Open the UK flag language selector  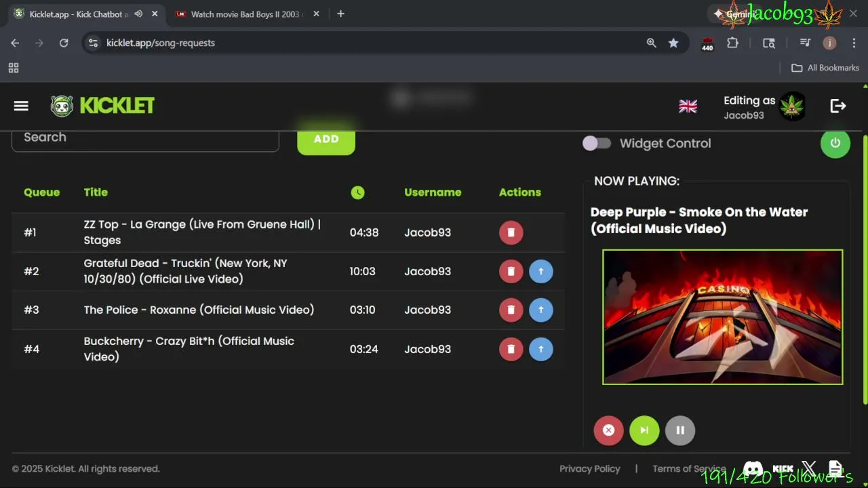tap(688, 106)
